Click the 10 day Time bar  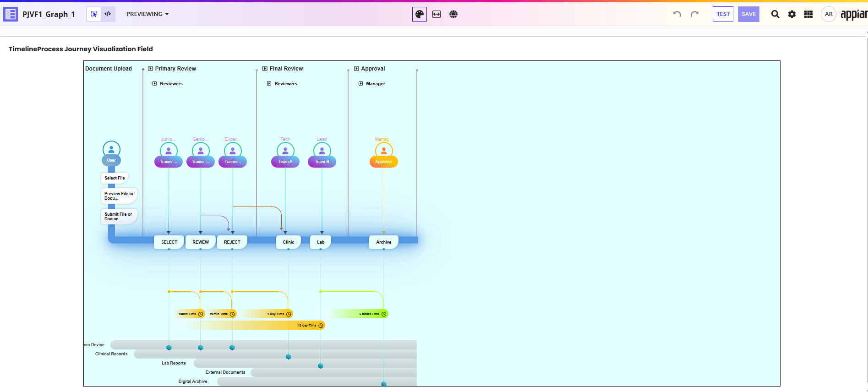307,326
